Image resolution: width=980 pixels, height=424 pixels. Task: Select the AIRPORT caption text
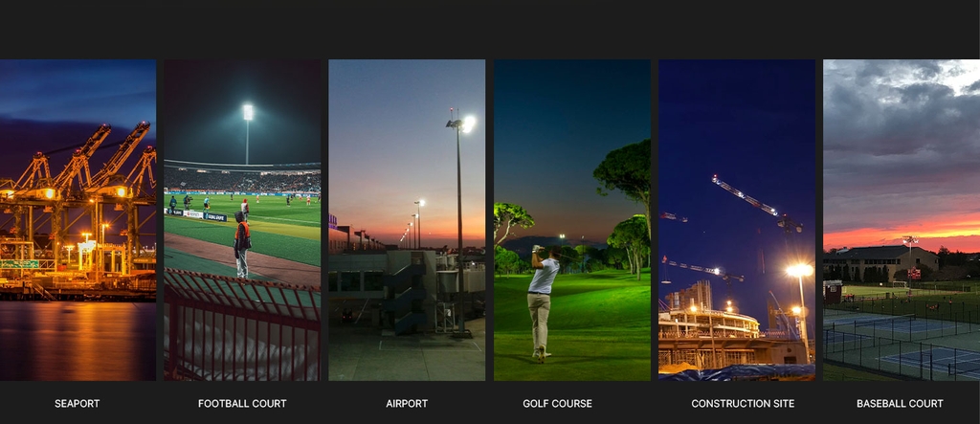pos(407,404)
